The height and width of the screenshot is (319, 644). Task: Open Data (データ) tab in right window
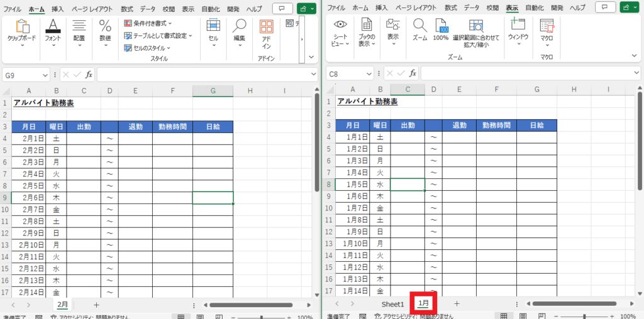click(472, 8)
